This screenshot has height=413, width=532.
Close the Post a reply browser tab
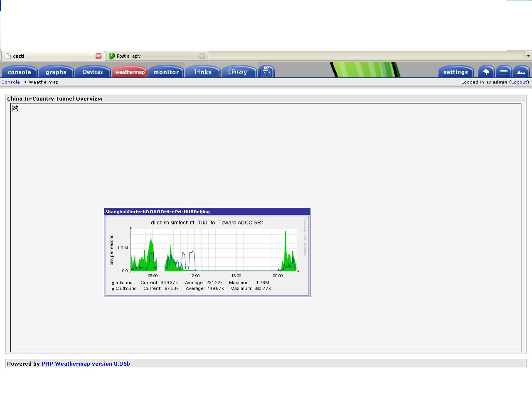tap(202, 56)
